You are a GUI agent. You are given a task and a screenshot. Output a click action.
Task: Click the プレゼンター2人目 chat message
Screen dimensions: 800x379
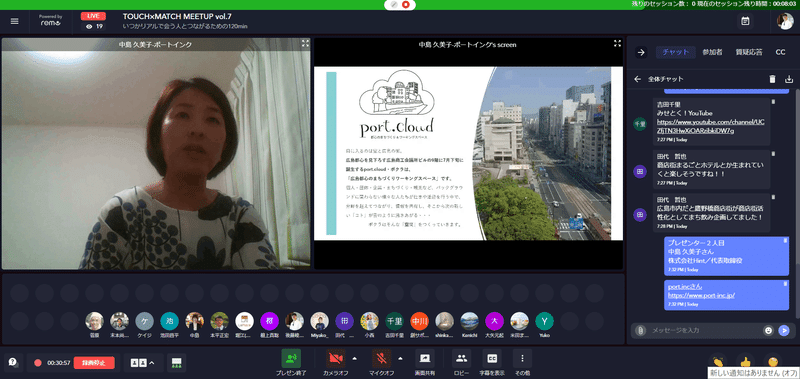727,256
